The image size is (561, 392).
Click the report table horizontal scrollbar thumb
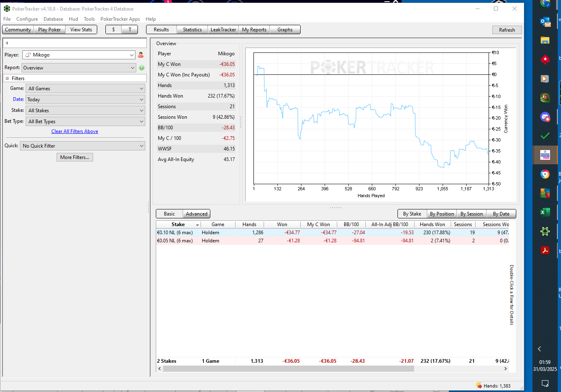coord(288,369)
